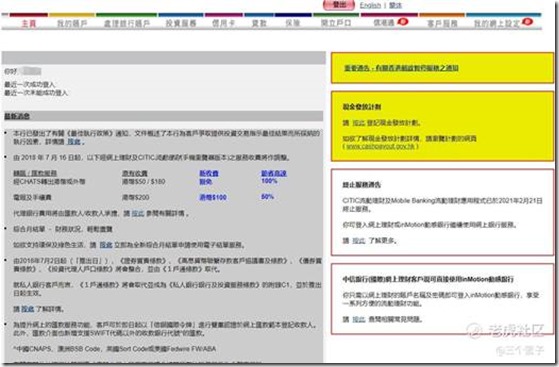Click 按此 in the terminated service notice box

click(359, 241)
